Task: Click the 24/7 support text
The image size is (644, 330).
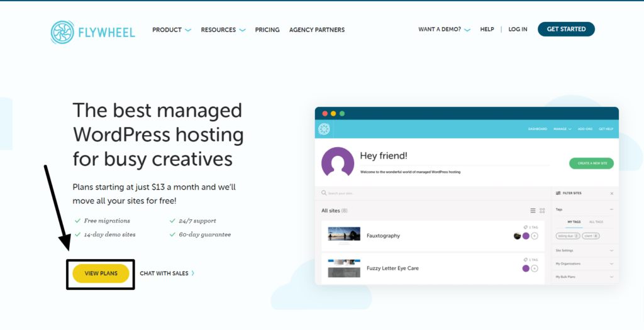Action: (x=197, y=221)
